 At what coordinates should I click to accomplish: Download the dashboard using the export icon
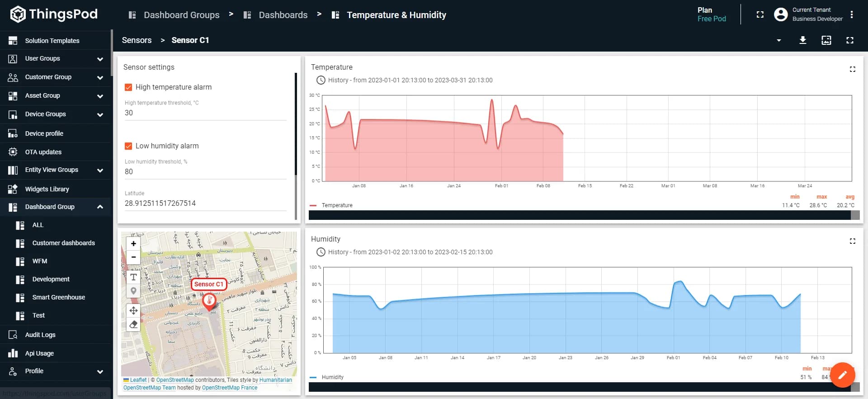(x=802, y=40)
